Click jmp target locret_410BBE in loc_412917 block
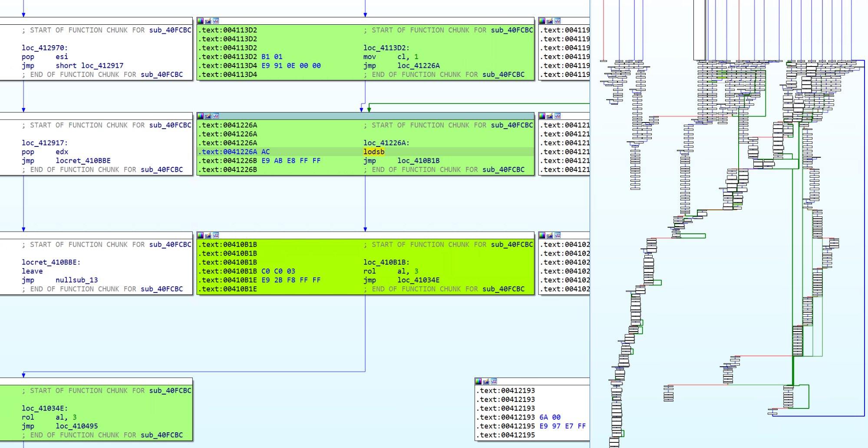Viewport: 868px width, 448px height. pos(83,161)
